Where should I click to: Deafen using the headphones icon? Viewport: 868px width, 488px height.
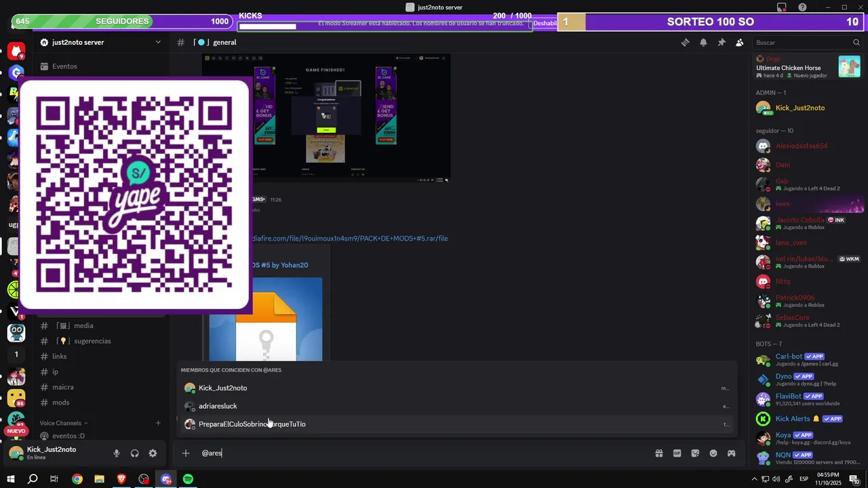pyautogui.click(x=134, y=453)
